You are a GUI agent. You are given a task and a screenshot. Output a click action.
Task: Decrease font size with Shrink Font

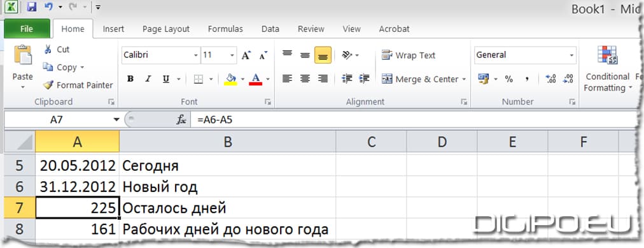[x=263, y=55]
